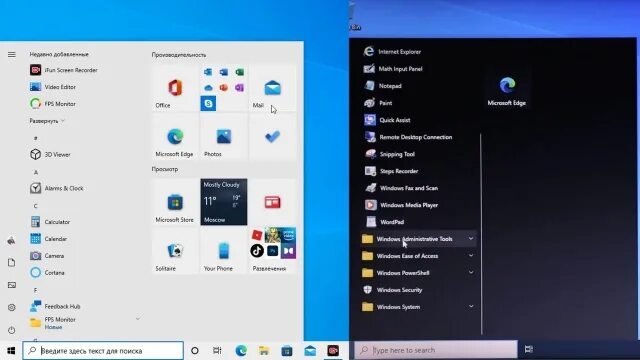This screenshot has width=640, height=360.
Task: Open Math Input Panel
Action: [x=393, y=69]
